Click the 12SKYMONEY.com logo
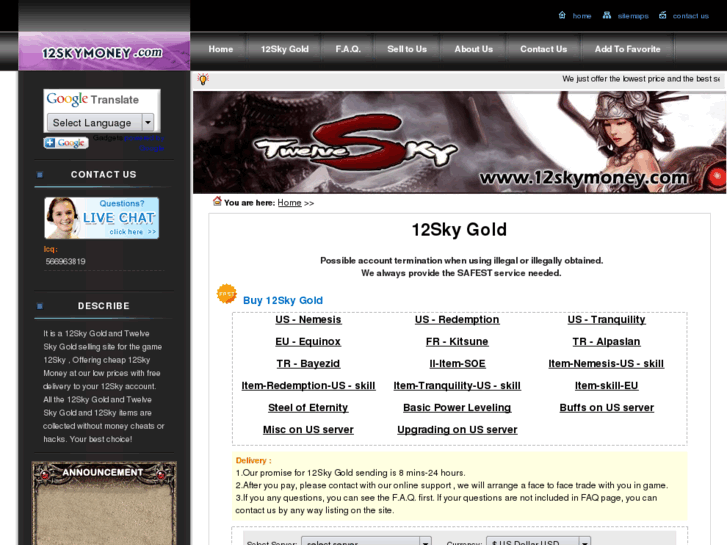 tap(102, 53)
